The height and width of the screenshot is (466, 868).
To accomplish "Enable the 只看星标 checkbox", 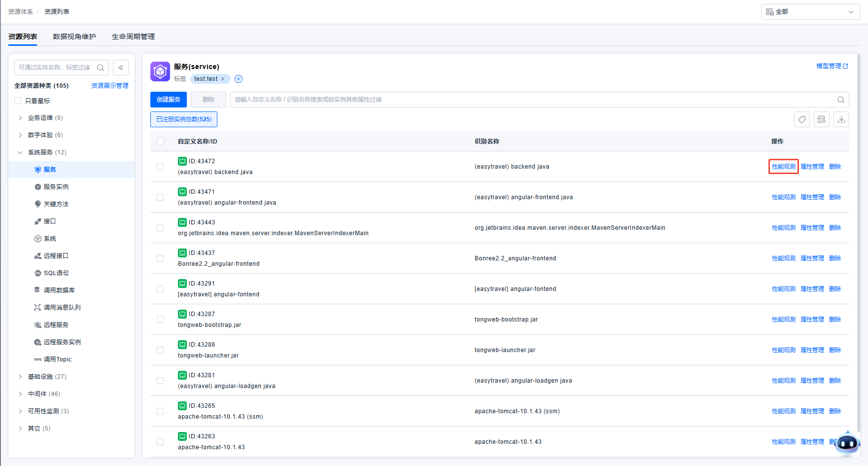I will pyautogui.click(x=18, y=101).
